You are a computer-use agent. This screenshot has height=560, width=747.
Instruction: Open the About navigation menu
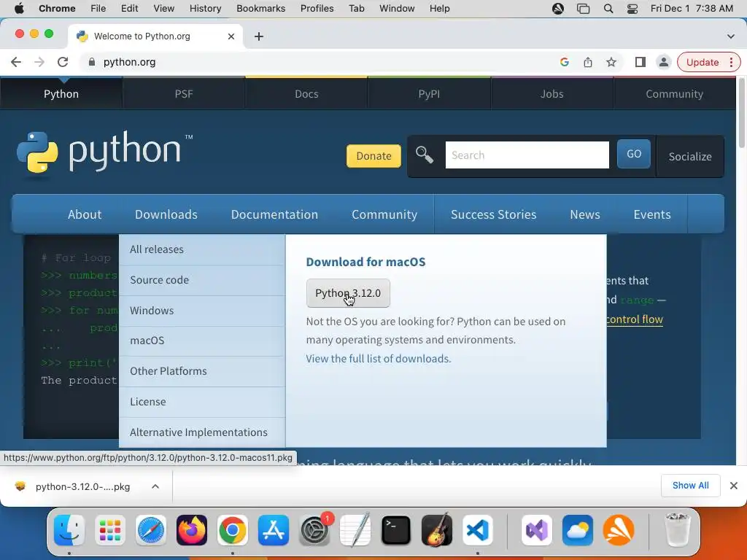[85, 214]
